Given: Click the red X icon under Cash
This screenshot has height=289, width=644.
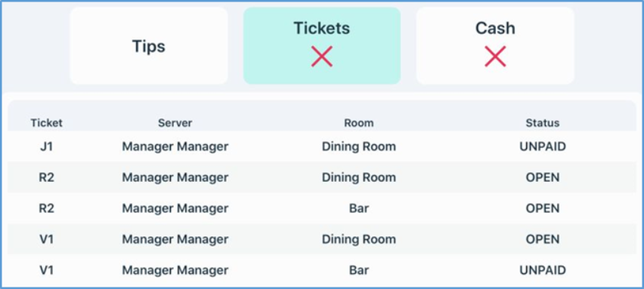Looking at the screenshot, I should (495, 57).
